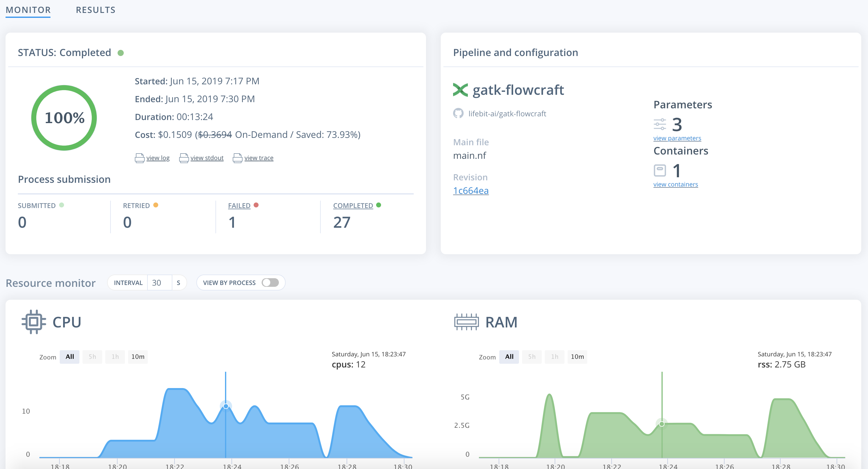The image size is (868, 469).
Task: Click the view log document icon
Action: (139, 158)
